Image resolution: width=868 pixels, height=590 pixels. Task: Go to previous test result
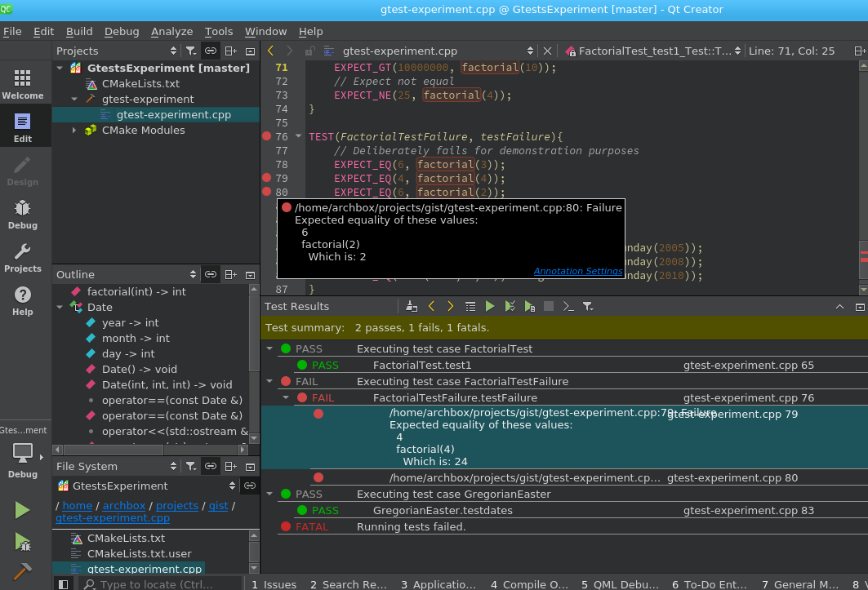pyautogui.click(x=432, y=307)
